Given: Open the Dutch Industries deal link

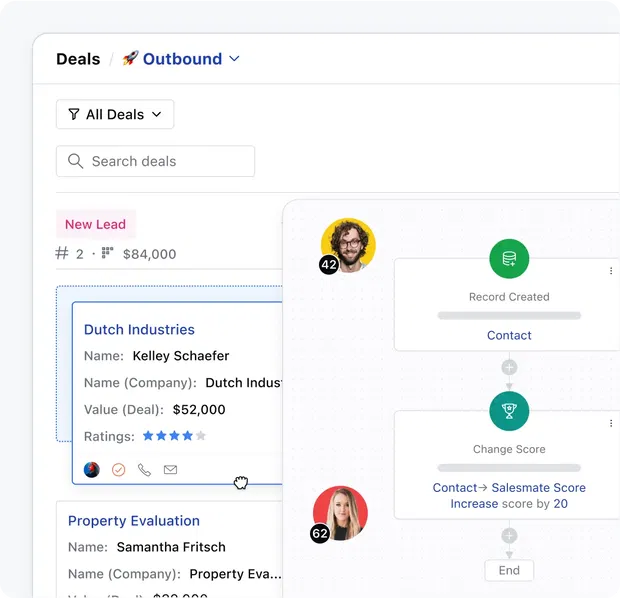Looking at the screenshot, I should click(x=139, y=329).
